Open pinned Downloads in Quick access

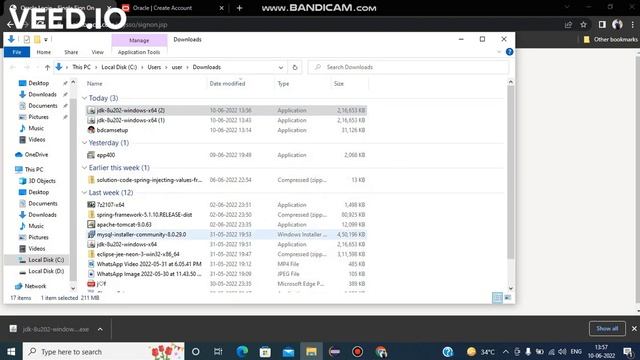(42, 94)
